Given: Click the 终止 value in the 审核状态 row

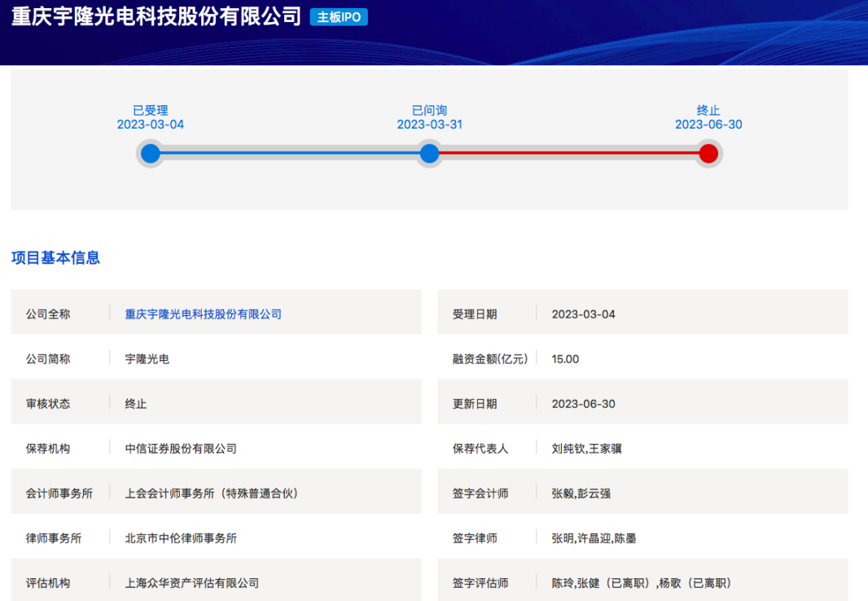Looking at the screenshot, I should tap(136, 404).
